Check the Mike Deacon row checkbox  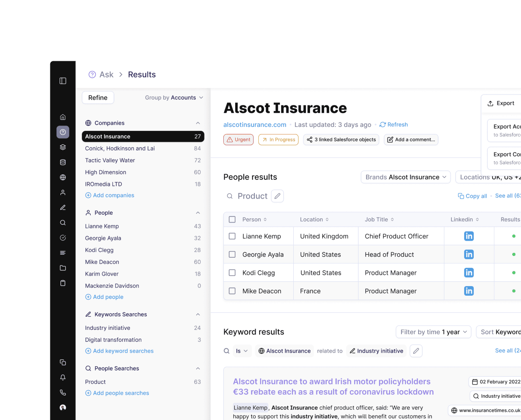point(232,291)
